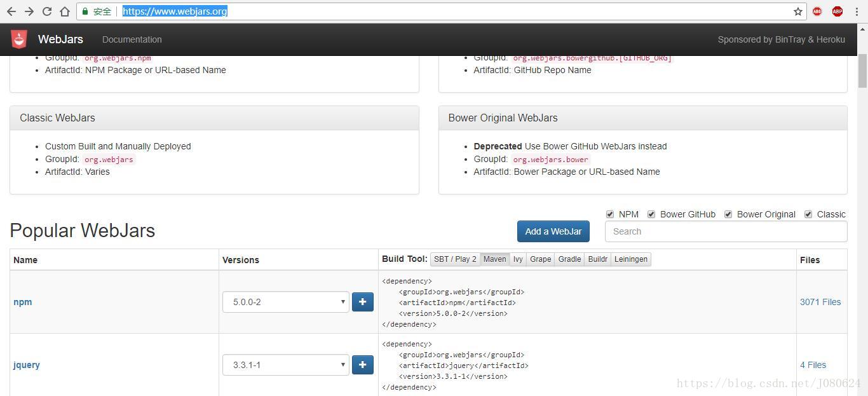
Task: Open the npm version dropdown 5.0.0-2
Action: pos(286,302)
